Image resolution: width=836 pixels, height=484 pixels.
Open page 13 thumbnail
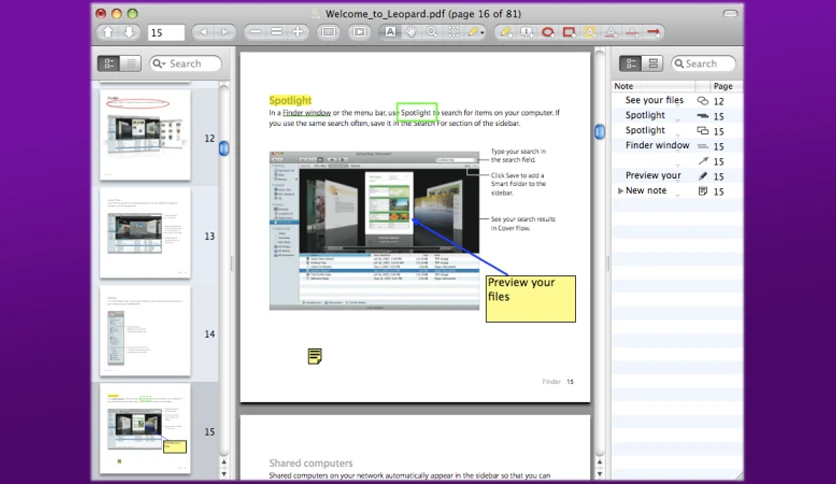pyautogui.click(x=145, y=232)
